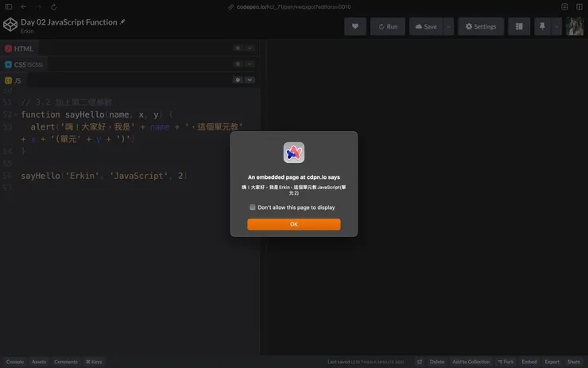The height and width of the screenshot is (368, 588).
Task: Click the "function sayHello" code line
Action: pos(97,114)
